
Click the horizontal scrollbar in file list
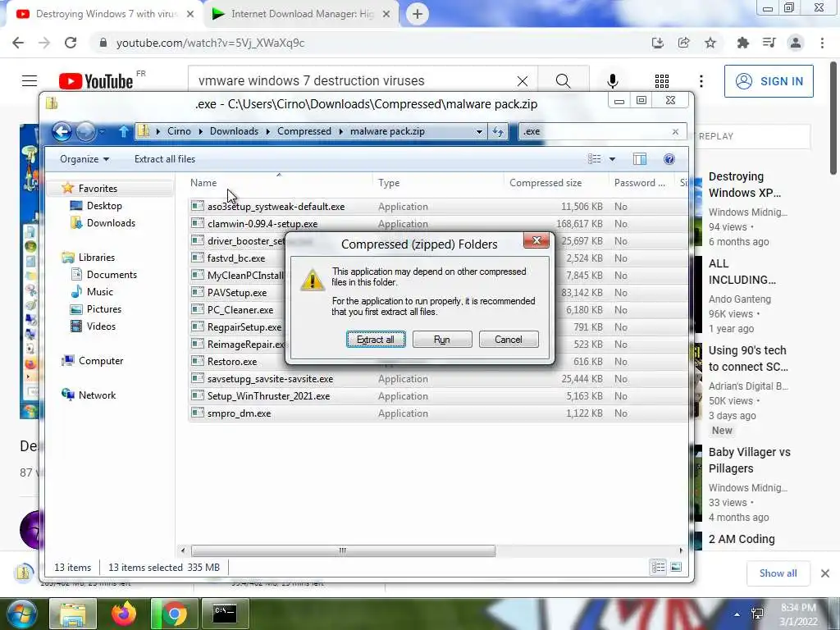tap(343, 550)
